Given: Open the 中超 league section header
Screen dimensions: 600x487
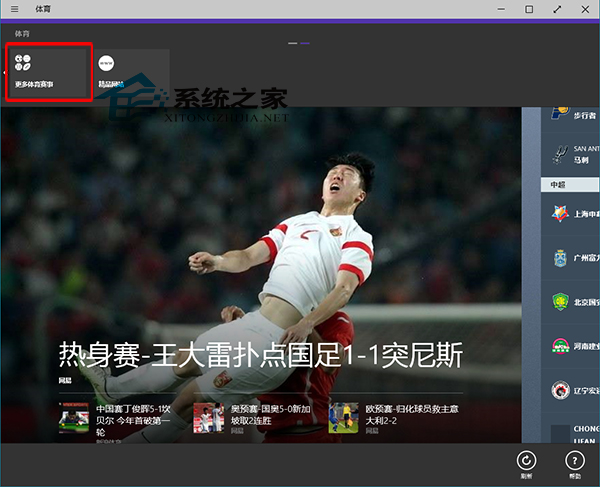Looking at the screenshot, I should pos(570,185).
